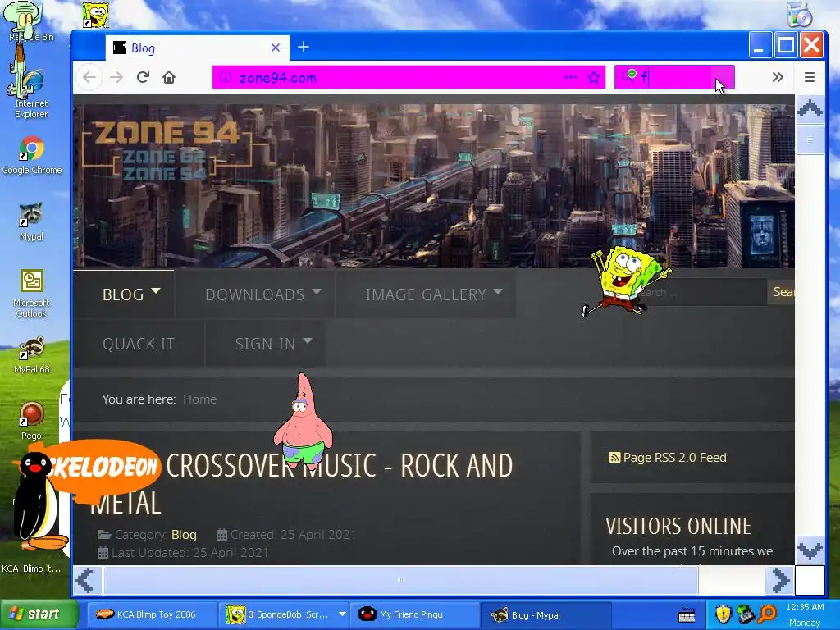This screenshot has height=630, width=840.
Task: Open the SpongeBob shortcut on the desktop top
Action: (x=96, y=15)
